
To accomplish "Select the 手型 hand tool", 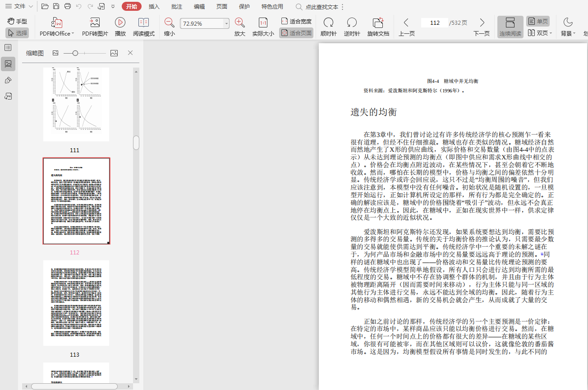I will click(x=17, y=21).
